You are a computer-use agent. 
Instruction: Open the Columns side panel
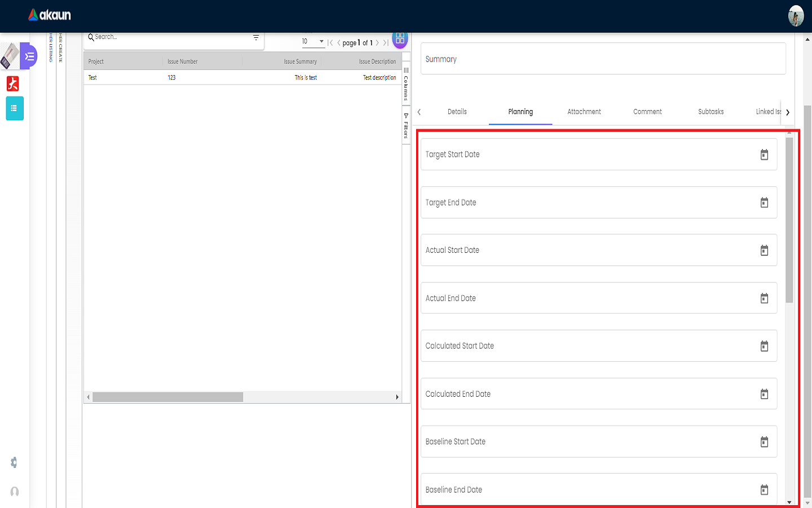[x=406, y=84]
